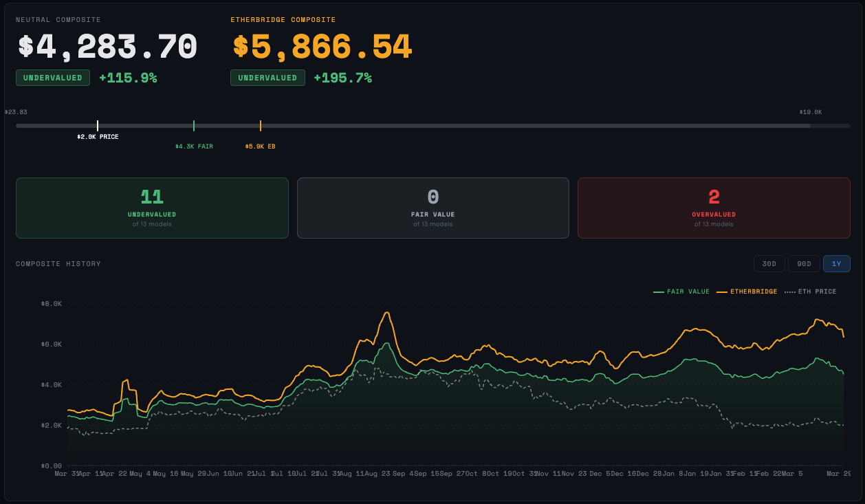Click the Aug 23 x-axis date label
This screenshot has height=504, width=865.
[x=377, y=474]
